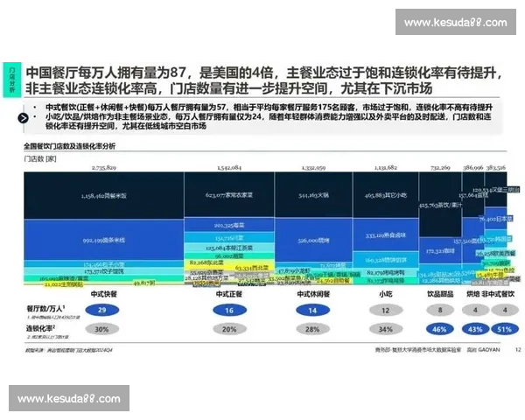
Task: Click the chart title 全国餐饮门店数及连锁化率分析
Action: click(70, 146)
